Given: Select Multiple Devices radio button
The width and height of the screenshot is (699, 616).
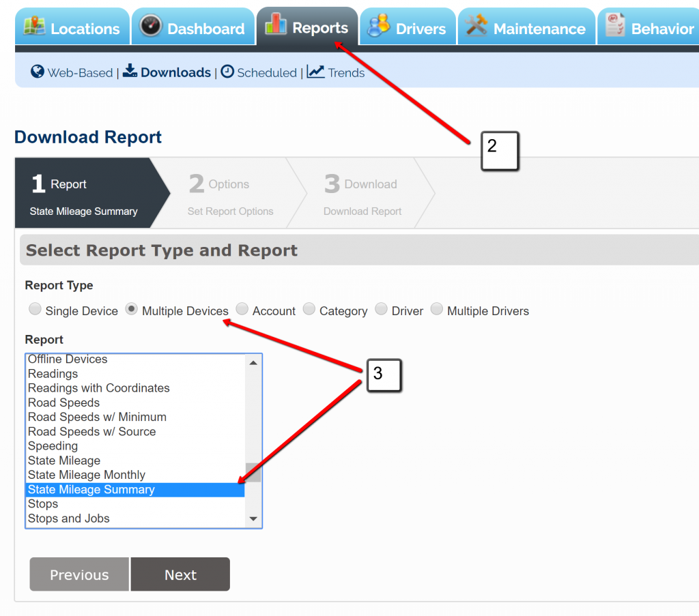Looking at the screenshot, I should click(132, 308).
